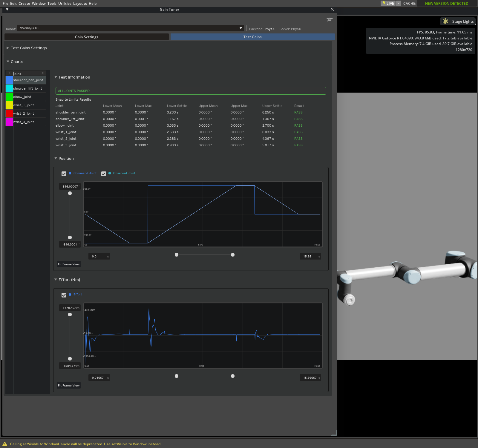Select wrist_1_joint in joint list
The height and width of the screenshot is (448, 478).
[29, 105]
